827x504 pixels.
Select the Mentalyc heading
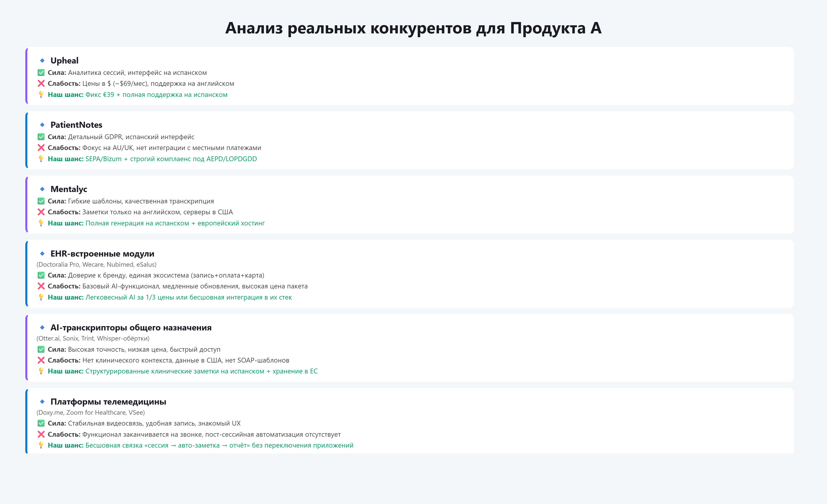69,189
